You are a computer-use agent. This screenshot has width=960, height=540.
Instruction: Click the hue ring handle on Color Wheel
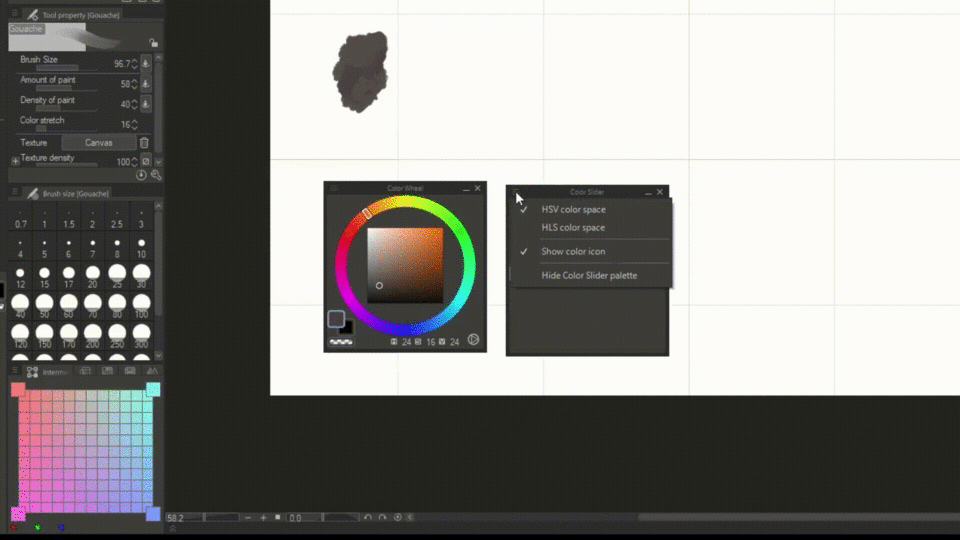pos(366,213)
